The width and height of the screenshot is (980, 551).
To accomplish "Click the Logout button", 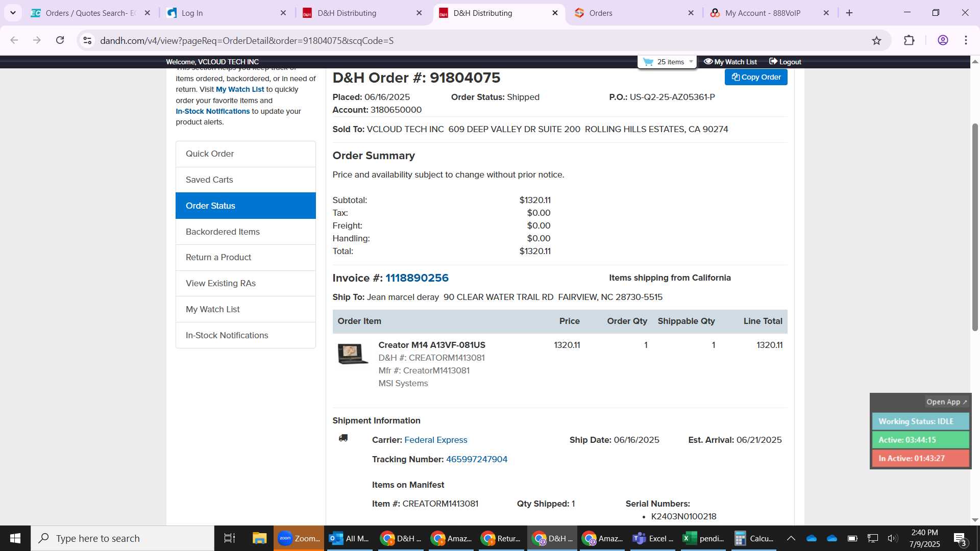I will click(x=785, y=62).
